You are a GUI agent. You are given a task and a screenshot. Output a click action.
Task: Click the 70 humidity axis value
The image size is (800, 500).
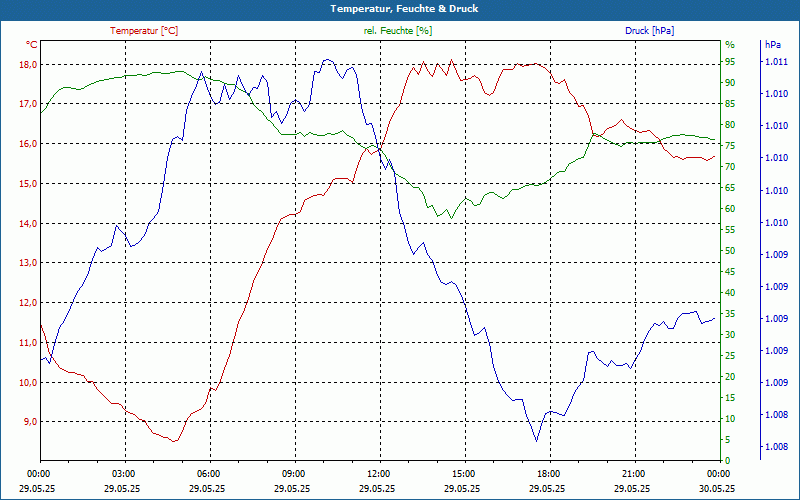pos(730,166)
